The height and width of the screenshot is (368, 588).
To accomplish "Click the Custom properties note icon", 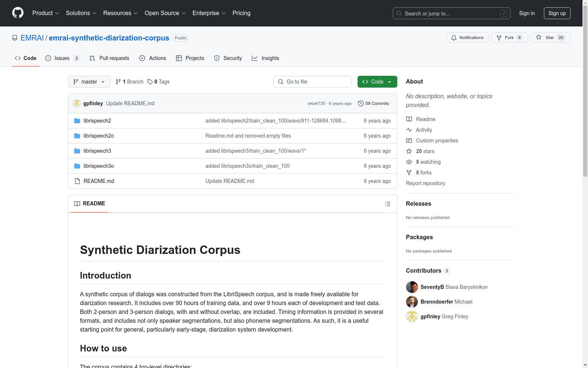I will [x=409, y=141].
